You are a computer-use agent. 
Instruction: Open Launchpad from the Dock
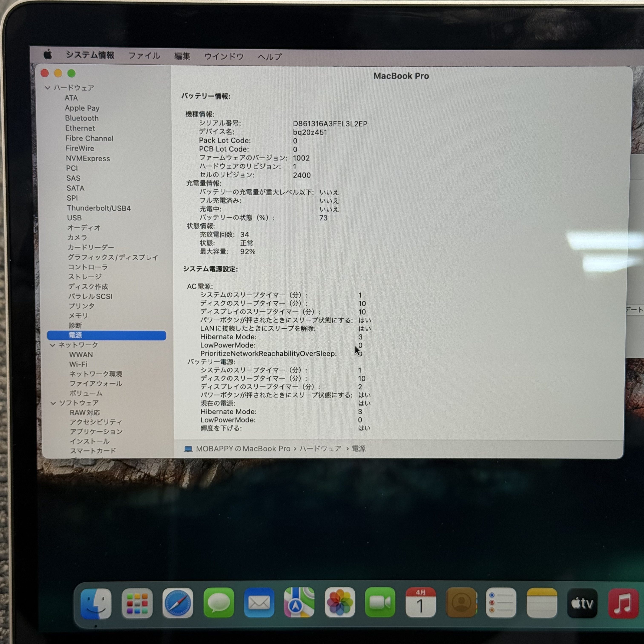(137, 603)
